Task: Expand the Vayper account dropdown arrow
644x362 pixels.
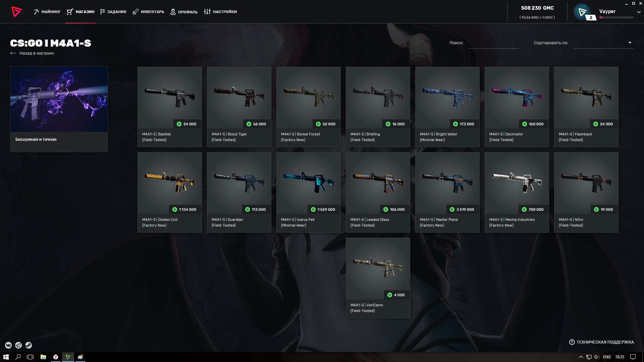Action: (639, 12)
